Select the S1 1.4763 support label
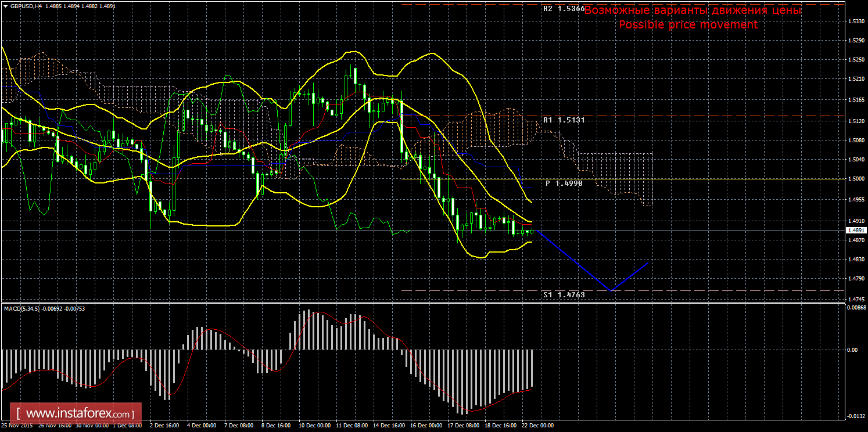The width and height of the screenshot is (868, 432). click(x=564, y=295)
